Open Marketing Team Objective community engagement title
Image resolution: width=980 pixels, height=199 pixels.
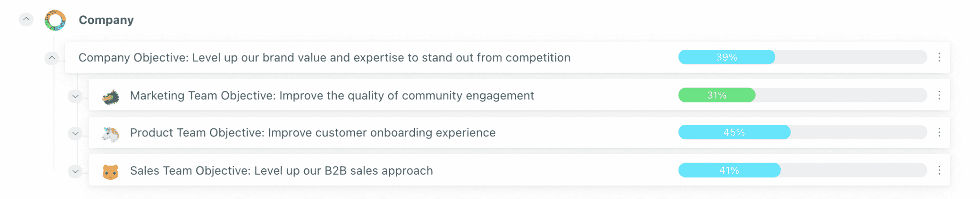coord(332,96)
